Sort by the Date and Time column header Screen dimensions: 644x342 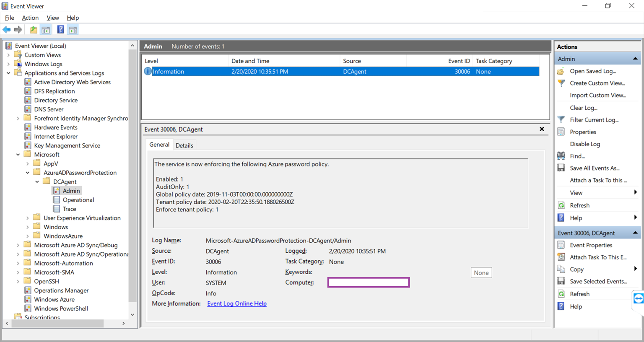pyautogui.click(x=284, y=61)
